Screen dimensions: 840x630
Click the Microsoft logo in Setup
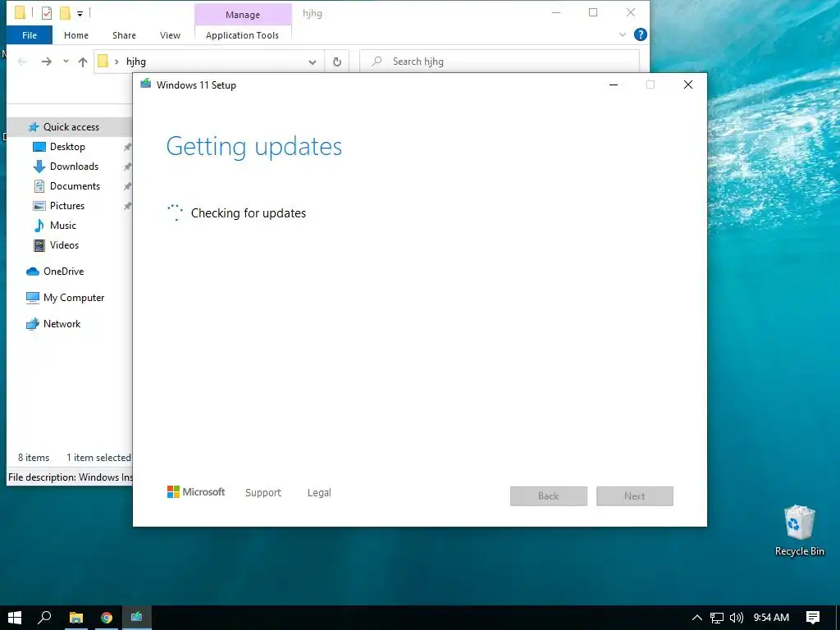click(196, 492)
